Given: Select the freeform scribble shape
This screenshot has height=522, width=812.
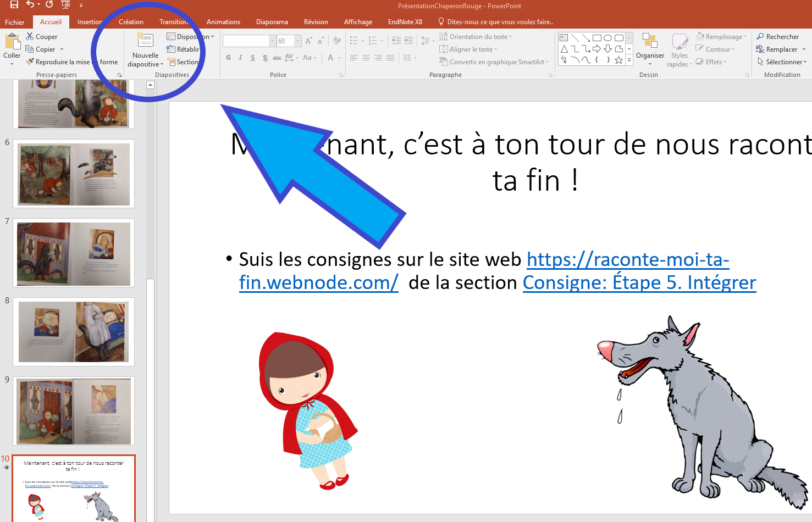Looking at the screenshot, I should coord(564,60).
